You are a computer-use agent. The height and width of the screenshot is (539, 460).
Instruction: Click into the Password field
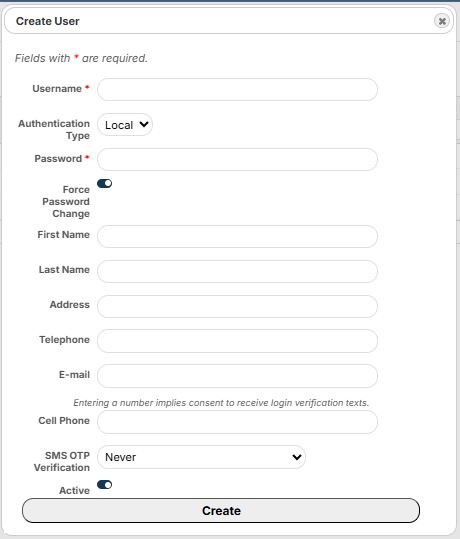(237, 160)
